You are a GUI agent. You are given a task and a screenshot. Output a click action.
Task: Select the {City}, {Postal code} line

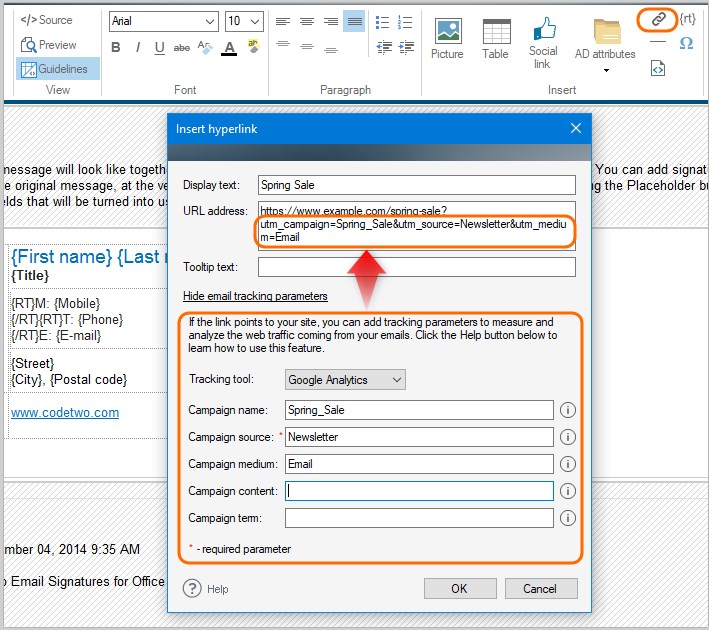tap(69, 379)
